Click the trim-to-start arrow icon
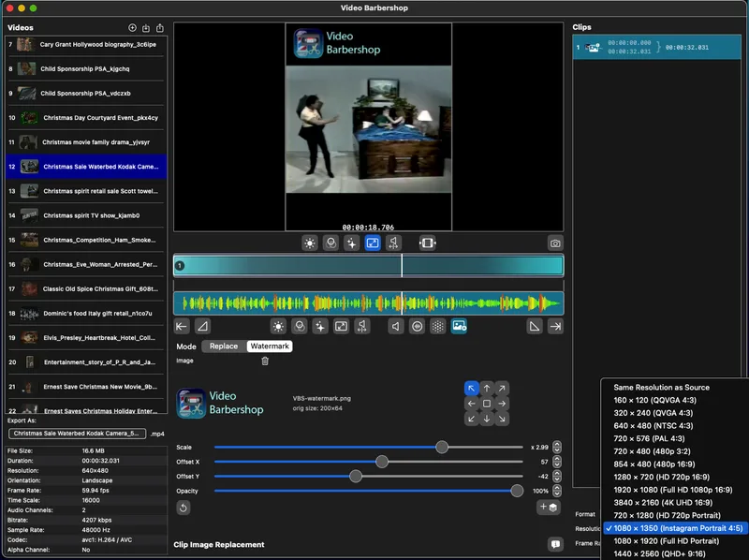This screenshot has height=560, width=749. coord(182,327)
